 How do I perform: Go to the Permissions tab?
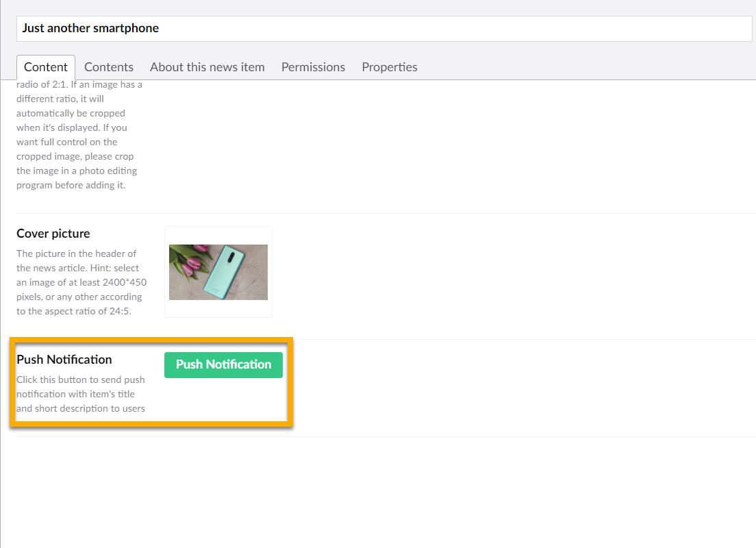click(x=314, y=67)
